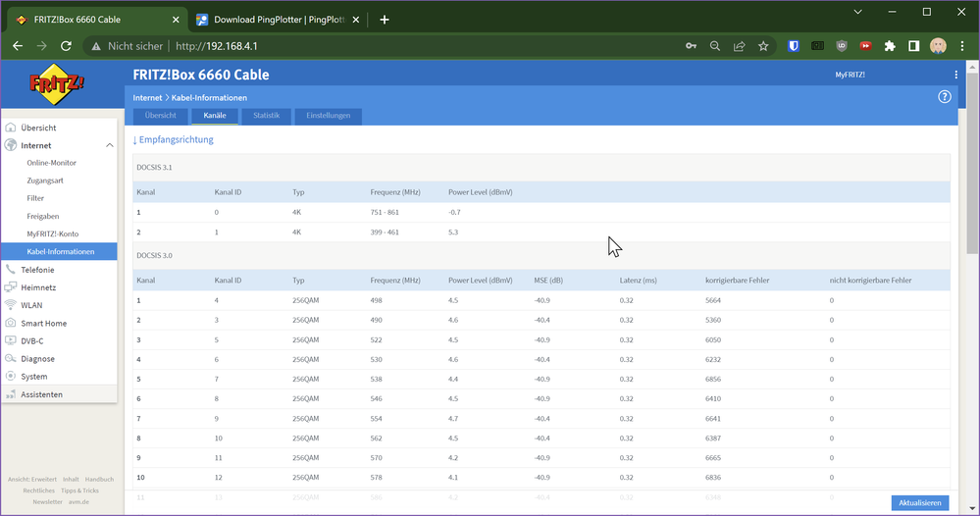Expand the Heimnetz sidebar section

[38, 287]
